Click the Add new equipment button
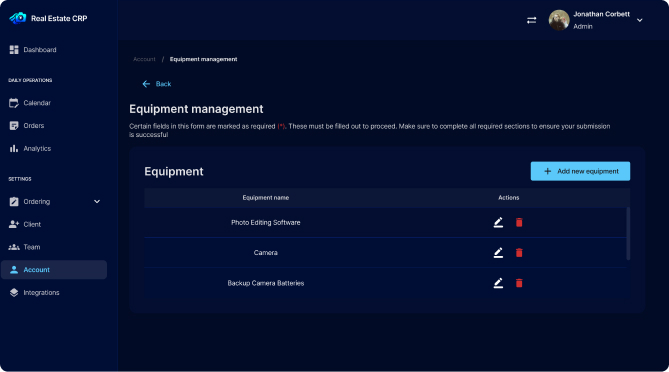This screenshot has width=669, height=372. (x=580, y=171)
